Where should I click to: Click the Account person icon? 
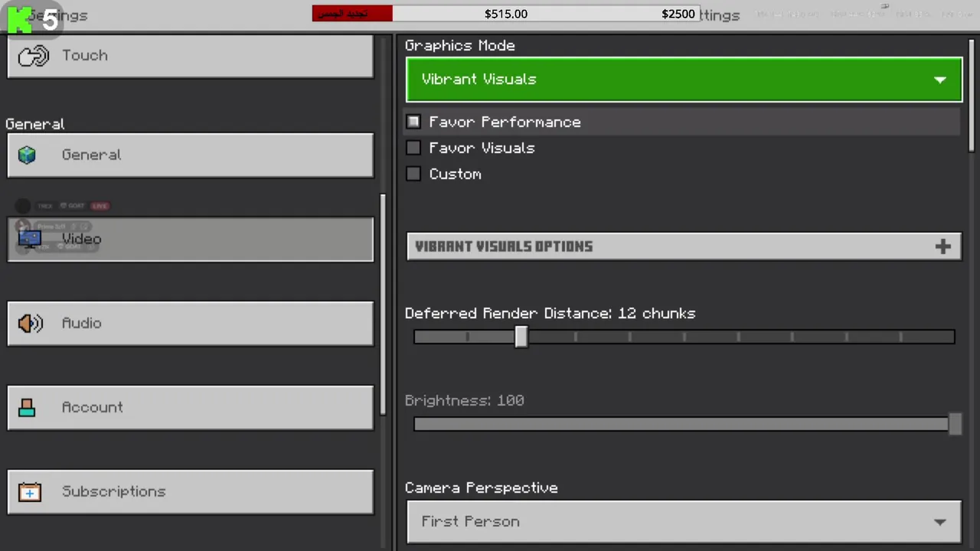(x=28, y=408)
